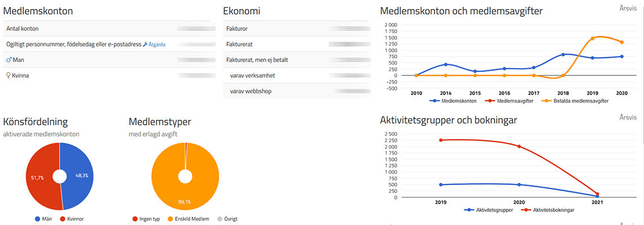Click the 2019 peak point on the orange line
644x225 pixels.
[x=593, y=38]
